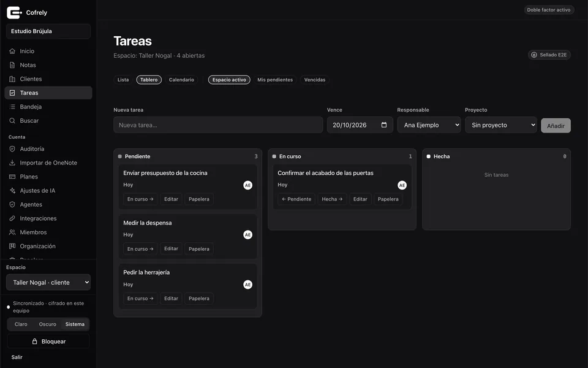
Task: Open Bandeja in the sidebar
Action: coord(48,107)
